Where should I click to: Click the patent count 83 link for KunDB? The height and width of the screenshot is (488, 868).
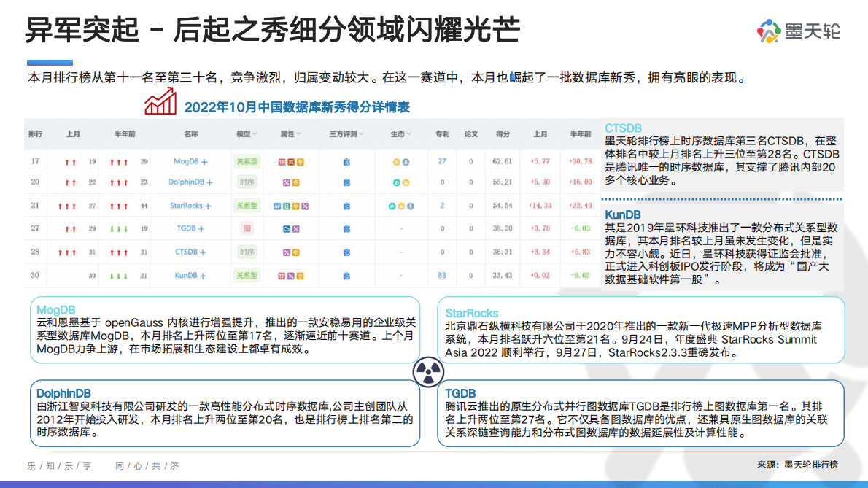tap(441, 276)
